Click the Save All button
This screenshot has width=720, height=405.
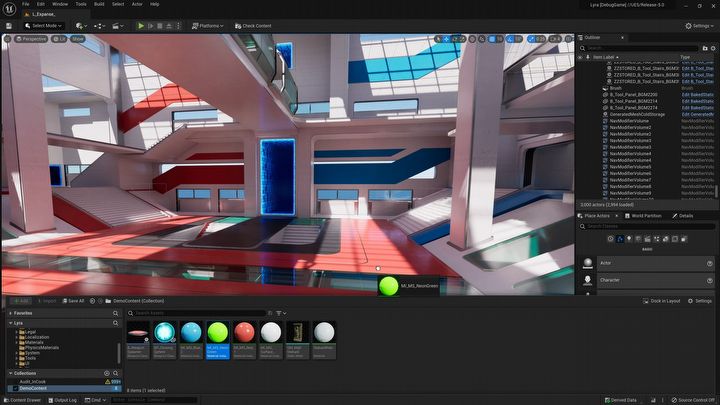(71, 300)
